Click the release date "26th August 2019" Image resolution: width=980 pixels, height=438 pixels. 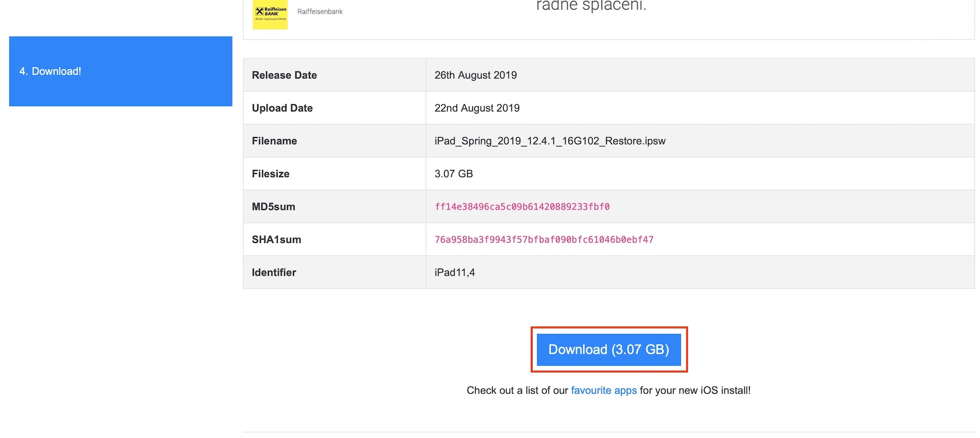click(475, 75)
